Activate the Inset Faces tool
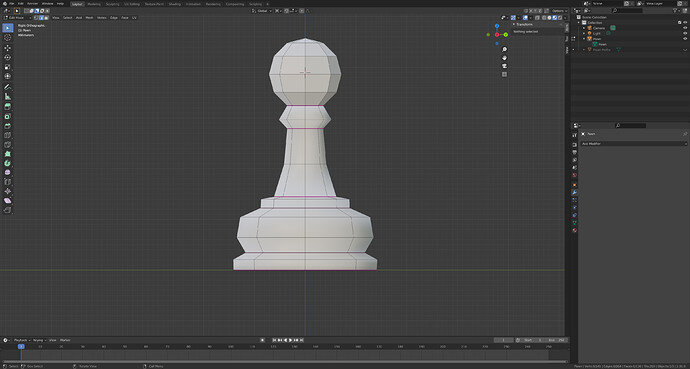The height and width of the screenshot is (369, 690). (x=7, y=117)
